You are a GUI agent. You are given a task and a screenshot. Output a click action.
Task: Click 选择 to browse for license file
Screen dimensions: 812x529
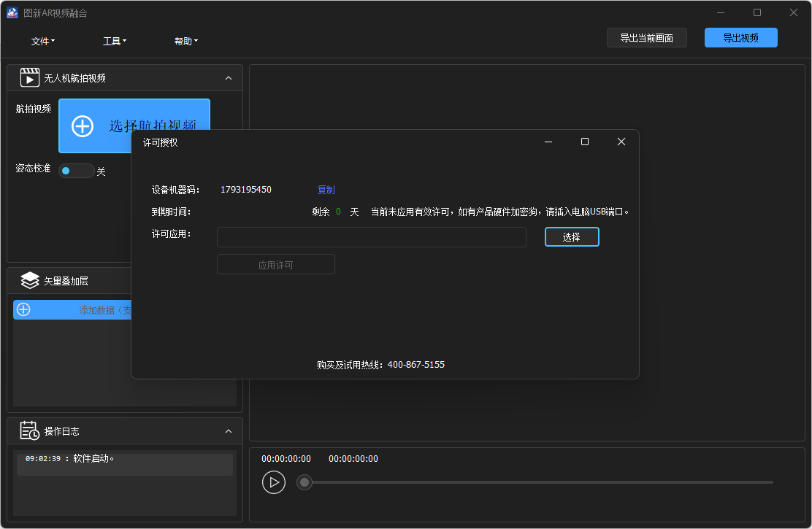pyautogui.click(x=572, y=236)
